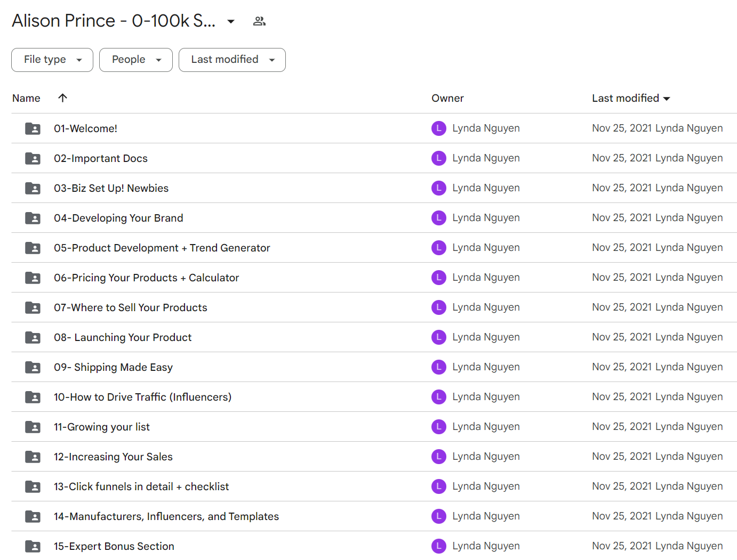Open the Last modified column sort dropdown

631,98
